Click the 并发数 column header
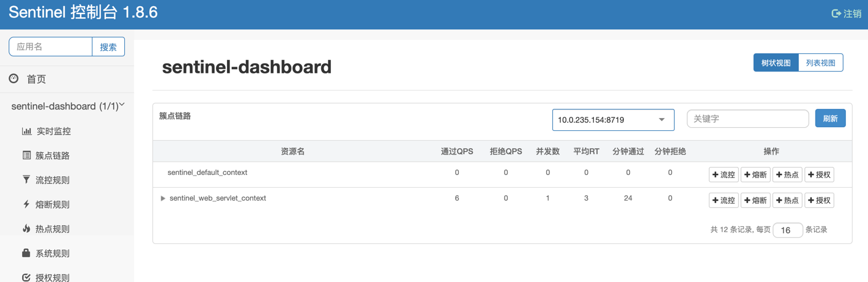The width and height of the screenshot is (868, 282). coord(547,151)
